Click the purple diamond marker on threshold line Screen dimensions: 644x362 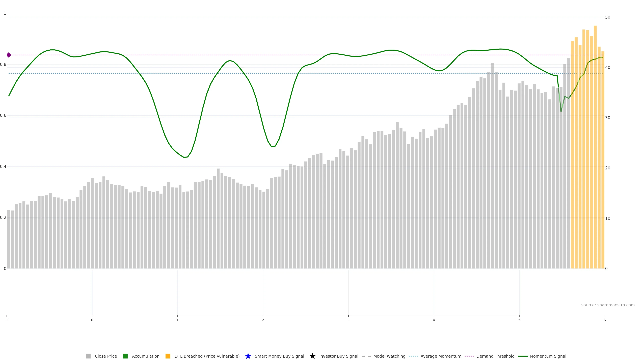click(9, 55)
